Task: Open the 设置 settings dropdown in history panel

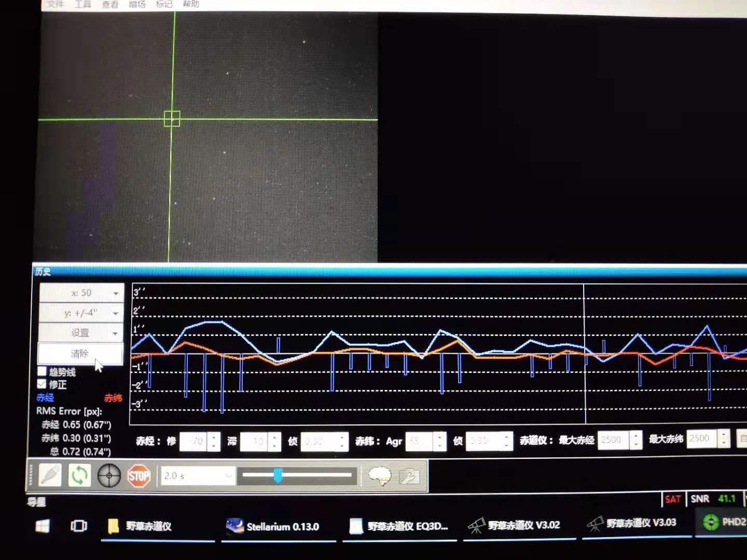Action: tap(81, 332)
